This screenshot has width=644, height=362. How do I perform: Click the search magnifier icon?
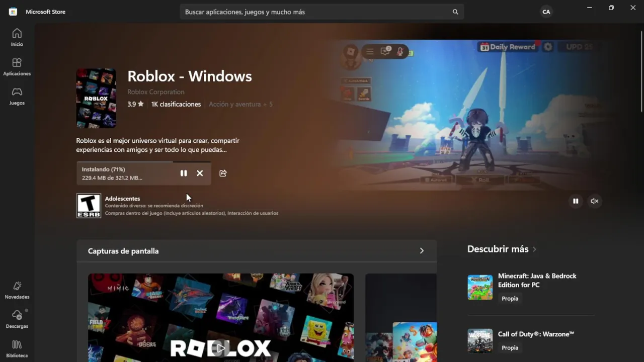[455, 12]
